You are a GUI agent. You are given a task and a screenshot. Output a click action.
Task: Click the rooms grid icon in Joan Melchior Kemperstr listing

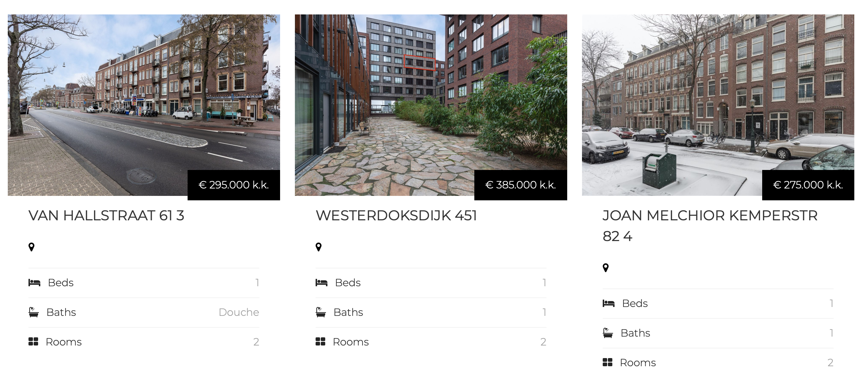click(608, 362)
